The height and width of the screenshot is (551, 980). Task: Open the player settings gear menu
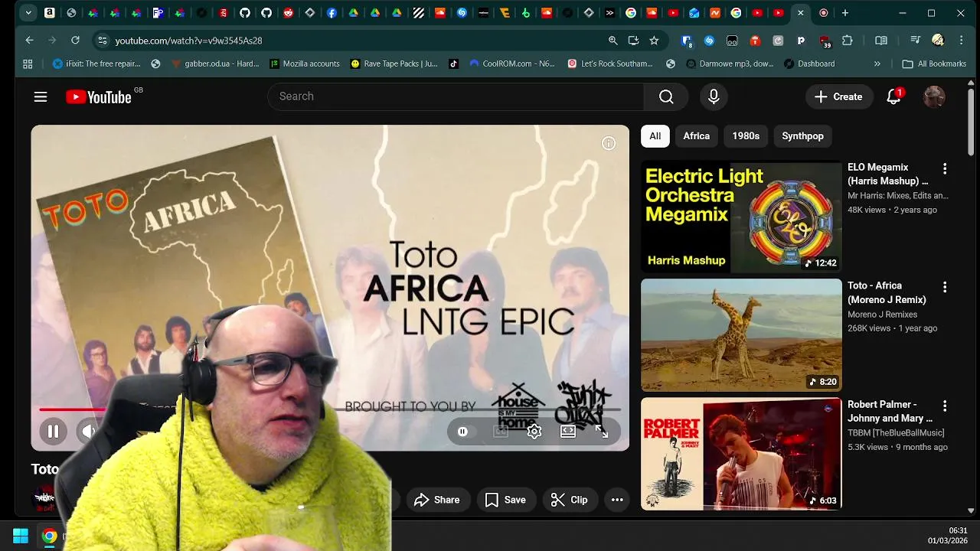tap(534, 432)
